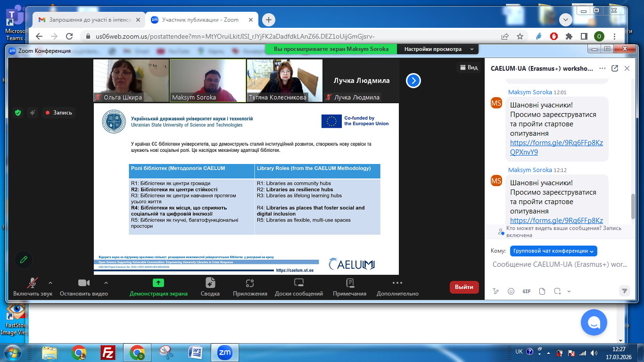
Task: Open the Примечания notes icon
Action: point(349,283)
